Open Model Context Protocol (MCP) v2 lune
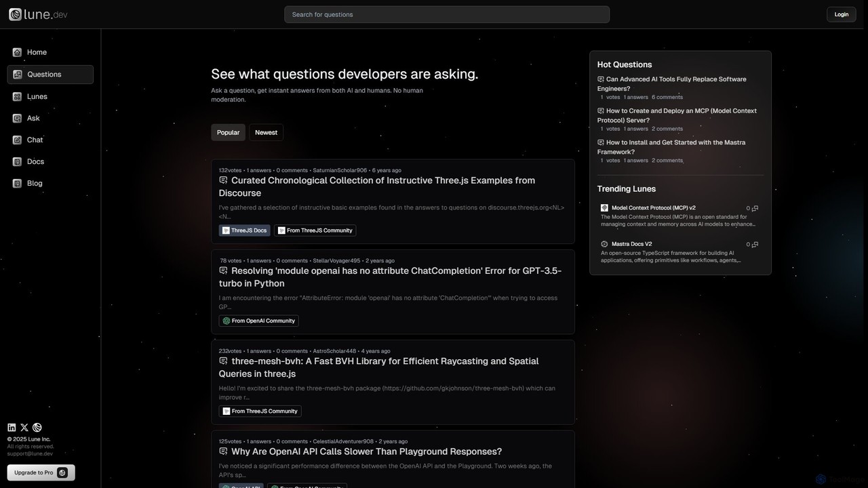This screenshot has height=488, width=868. click(x=654, y=208)
